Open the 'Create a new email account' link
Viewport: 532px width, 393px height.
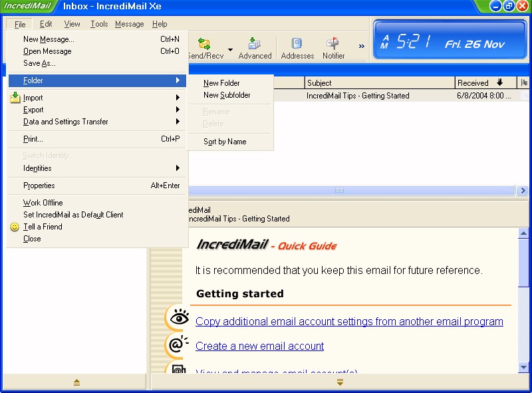259,346
